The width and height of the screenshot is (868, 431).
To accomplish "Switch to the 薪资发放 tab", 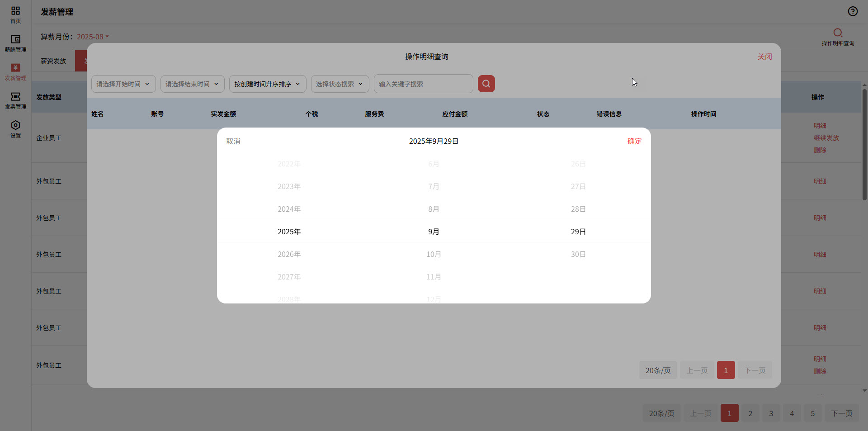I will click(x=53, y=61).
